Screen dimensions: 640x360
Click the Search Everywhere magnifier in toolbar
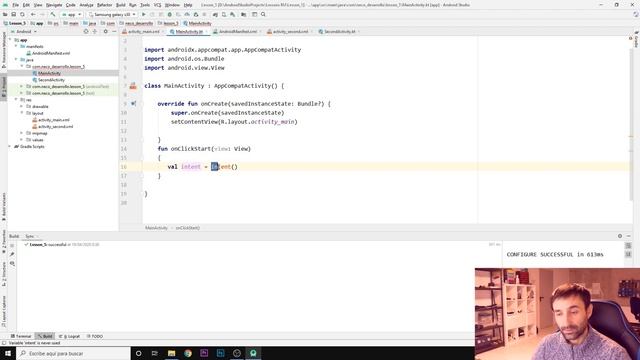click(263, 14)
